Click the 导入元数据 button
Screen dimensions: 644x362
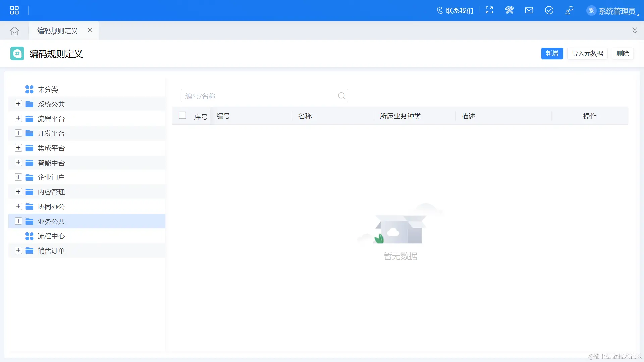[x=587, y=54]
